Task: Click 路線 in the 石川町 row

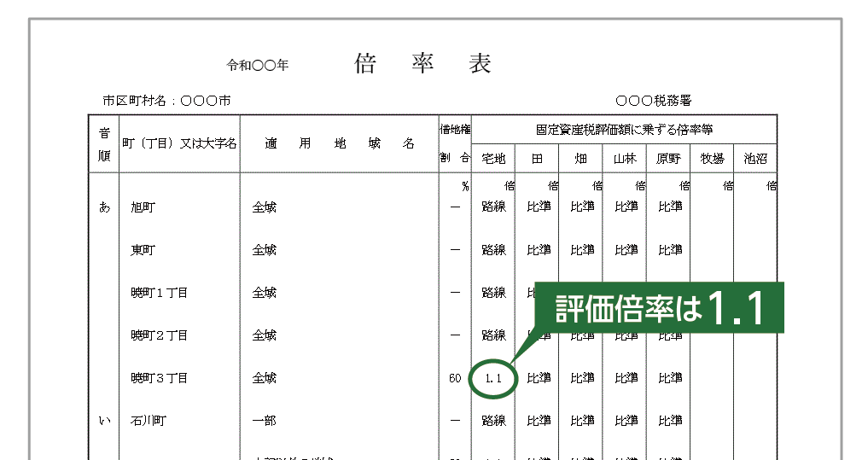Action: click(494, 422)
